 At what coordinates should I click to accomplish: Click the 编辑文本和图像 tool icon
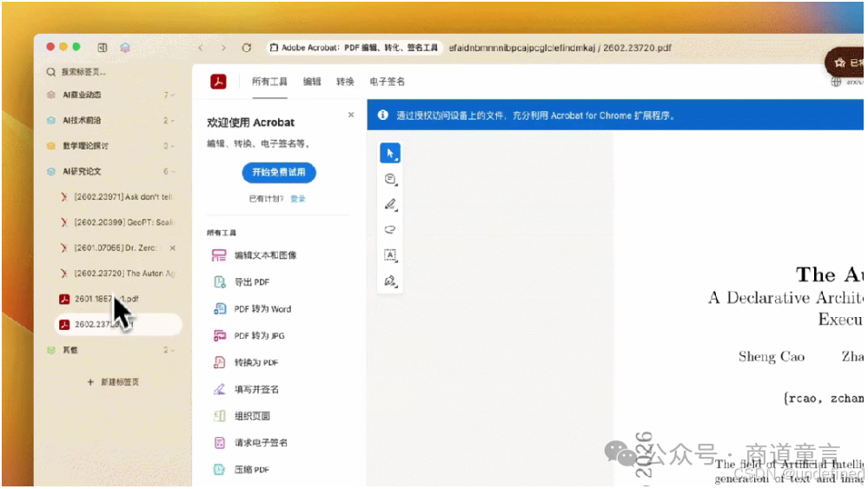click(x=219, y=255)
